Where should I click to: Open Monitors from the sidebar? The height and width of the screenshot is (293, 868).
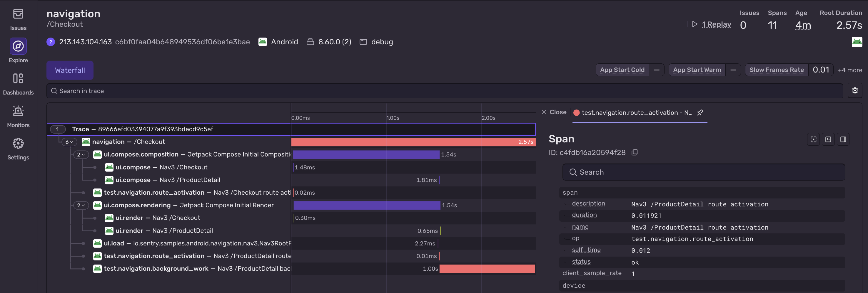coord(18,116)
